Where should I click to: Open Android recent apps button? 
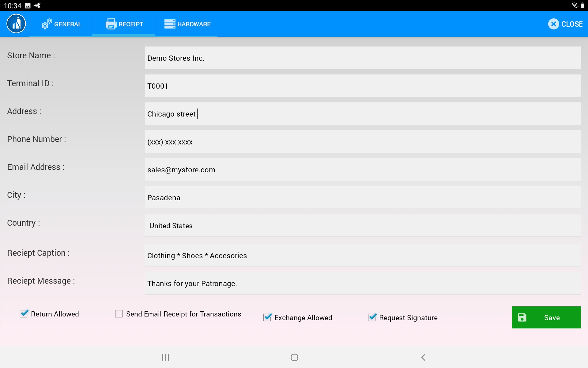coord(165,357)
